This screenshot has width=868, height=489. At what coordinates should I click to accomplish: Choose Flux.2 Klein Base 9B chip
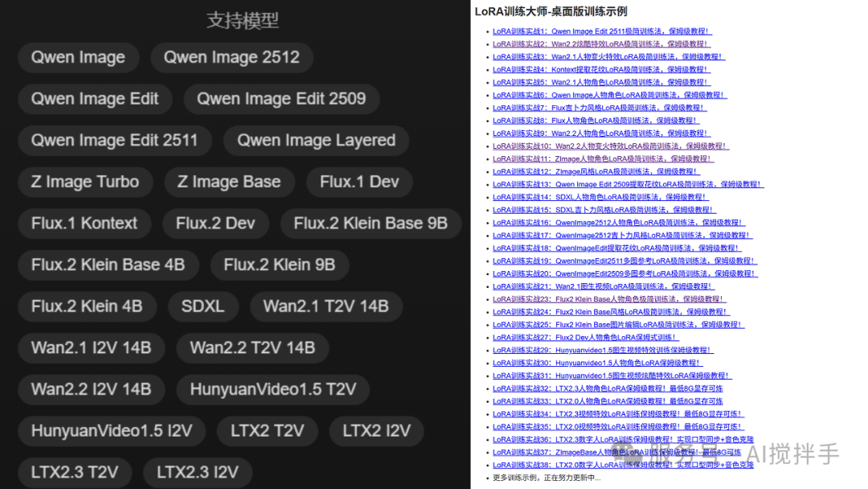click(371, 224)
